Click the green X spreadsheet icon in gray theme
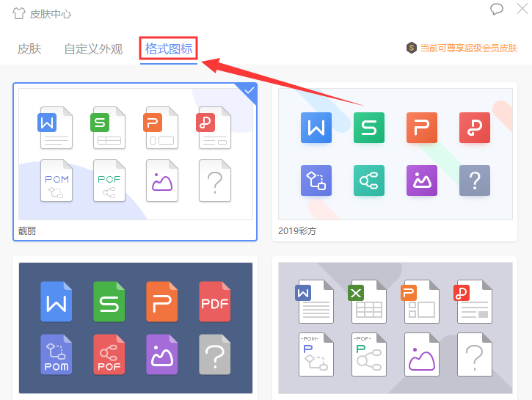This screenshot has width=532, height=400. pos(368,302)
